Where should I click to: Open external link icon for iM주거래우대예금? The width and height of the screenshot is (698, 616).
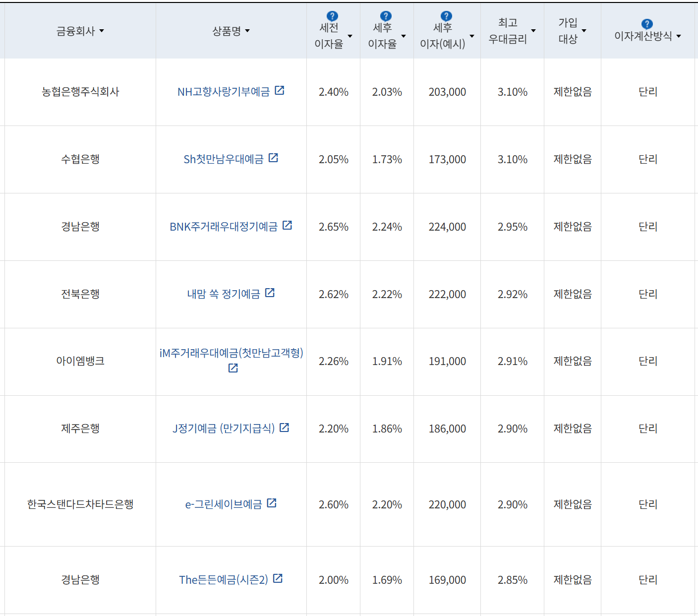(233, 368)
